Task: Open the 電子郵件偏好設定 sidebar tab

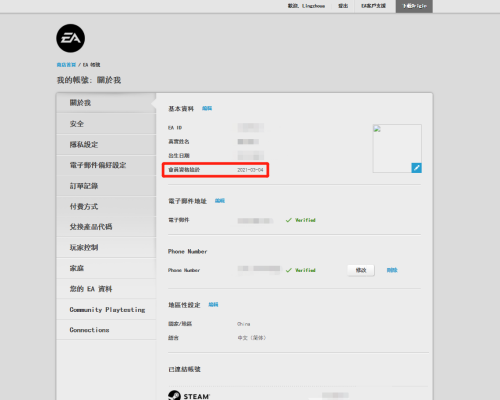Action: pyautogui.click(x=106, y=165)
